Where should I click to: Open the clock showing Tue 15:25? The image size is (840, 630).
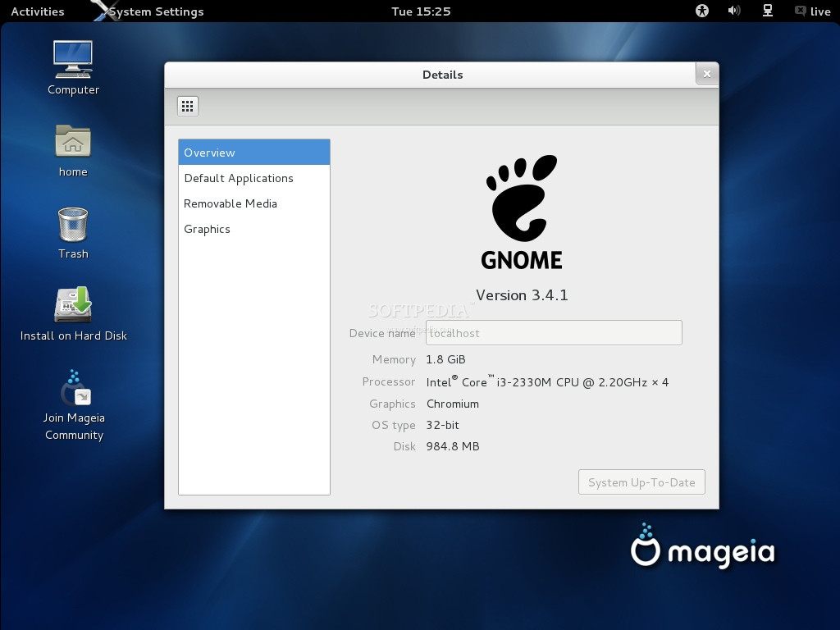(x=421, y=11)
